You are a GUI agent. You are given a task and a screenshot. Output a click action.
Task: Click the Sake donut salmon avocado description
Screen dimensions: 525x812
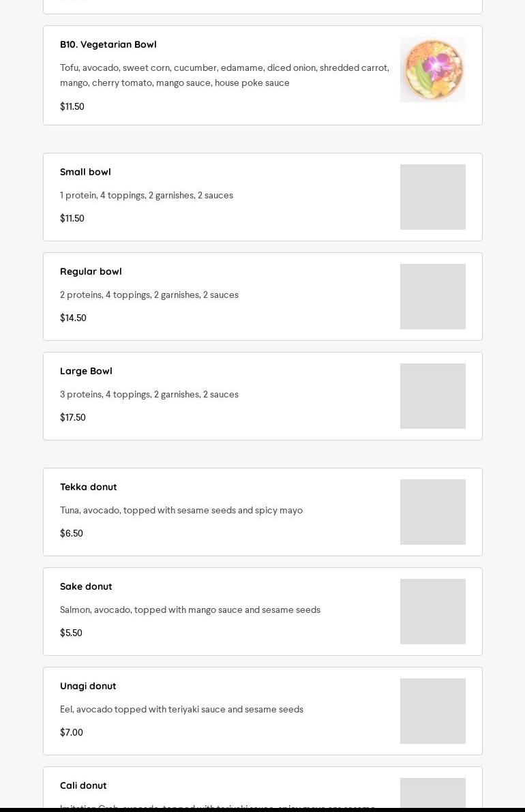(x=190, y=610)
